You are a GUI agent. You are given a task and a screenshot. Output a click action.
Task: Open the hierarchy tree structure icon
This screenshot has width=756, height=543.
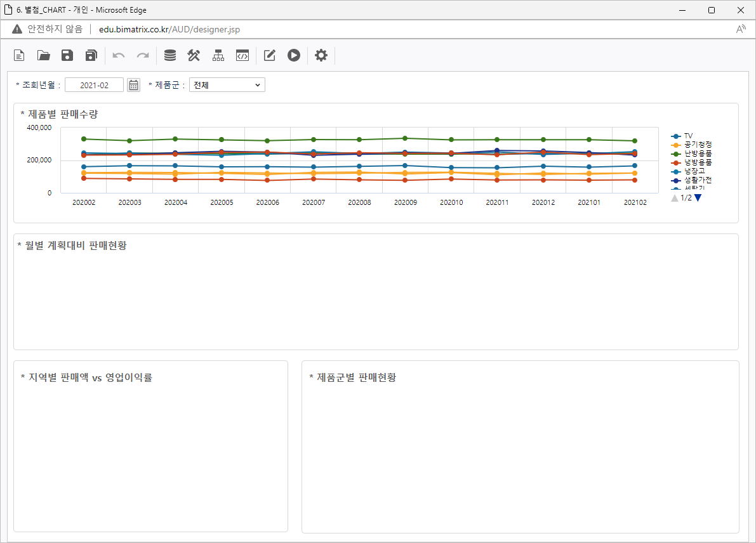[218, 56]
